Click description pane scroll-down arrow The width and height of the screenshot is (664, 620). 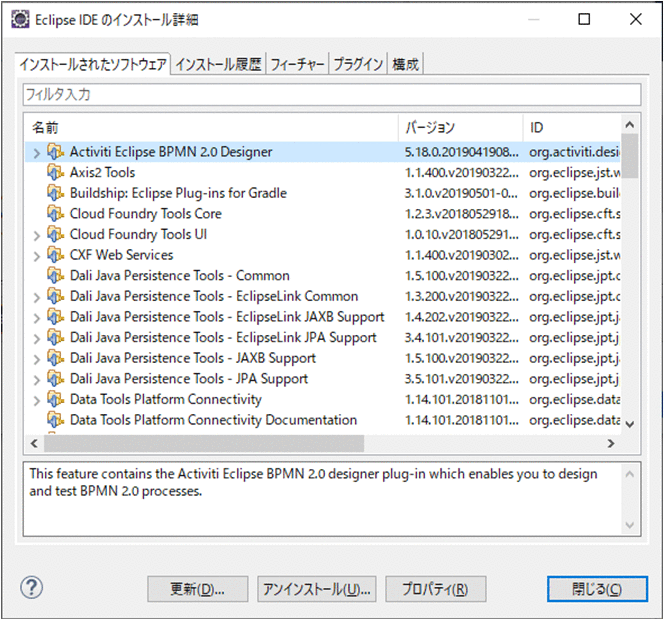click(x=630, y=525)
